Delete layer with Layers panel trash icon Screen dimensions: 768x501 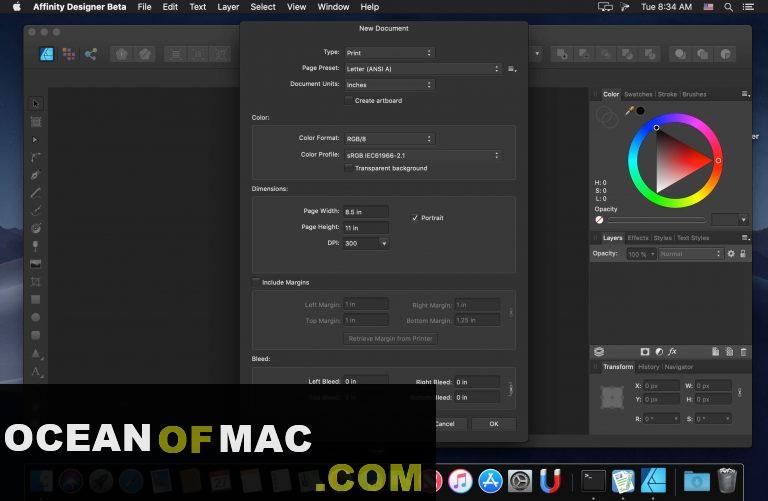click(x=744, y=352)
